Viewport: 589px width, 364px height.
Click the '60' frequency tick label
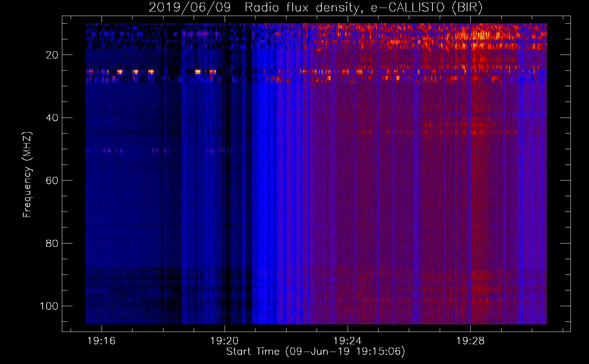[x=52, y=181]
